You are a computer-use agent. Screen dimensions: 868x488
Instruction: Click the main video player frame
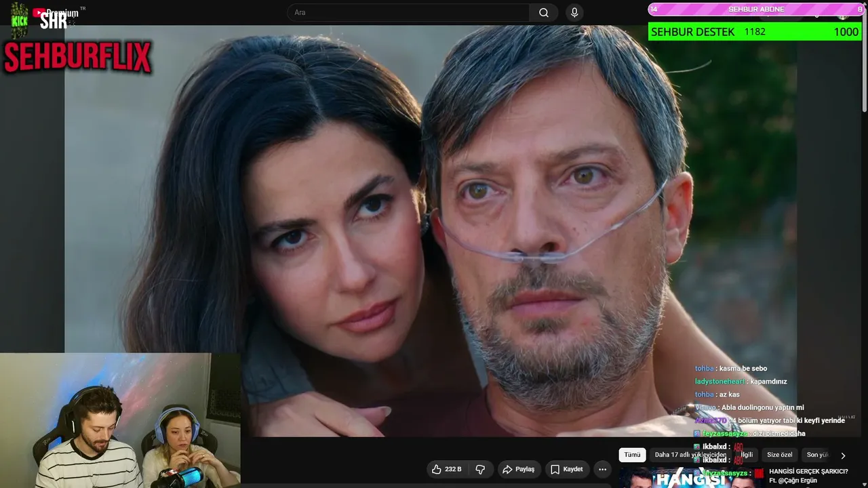(431, 231)
